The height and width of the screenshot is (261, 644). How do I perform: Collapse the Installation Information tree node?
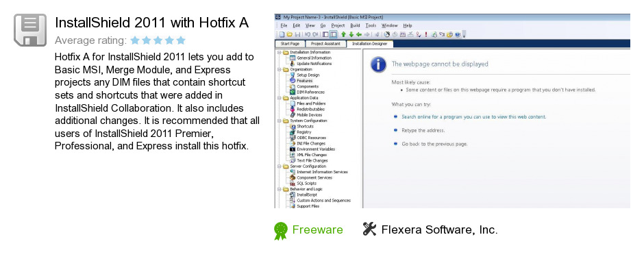(x=279, y=52)
